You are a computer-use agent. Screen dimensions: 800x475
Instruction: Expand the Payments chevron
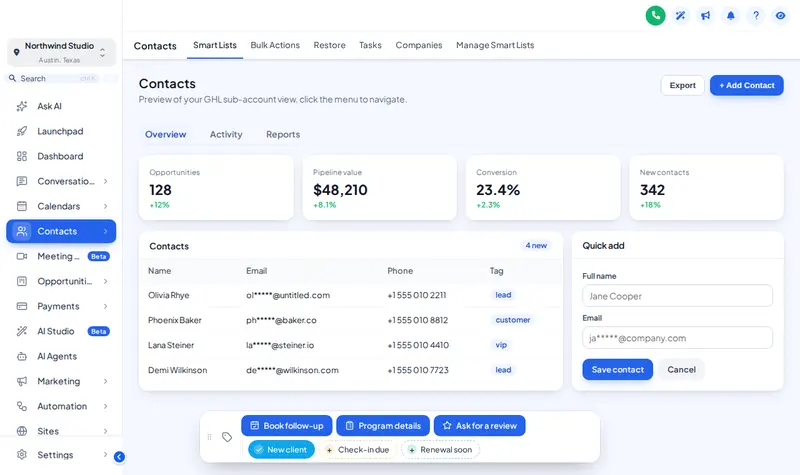click(x=105, y=306)
